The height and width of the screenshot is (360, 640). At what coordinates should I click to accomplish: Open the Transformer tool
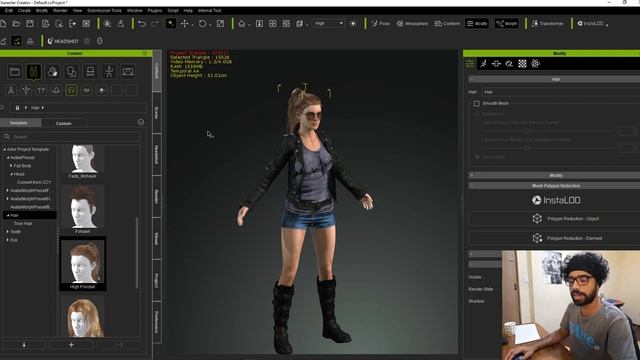[547, 24]
